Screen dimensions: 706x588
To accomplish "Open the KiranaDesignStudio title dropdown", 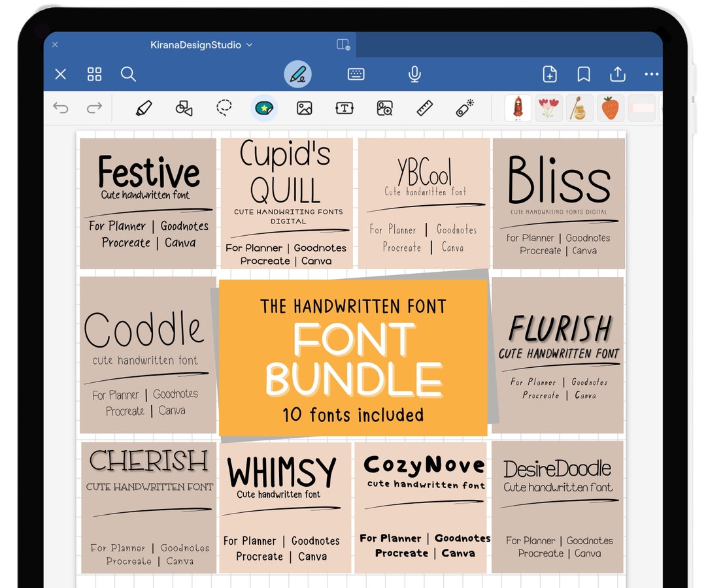I will coord(248,44).
